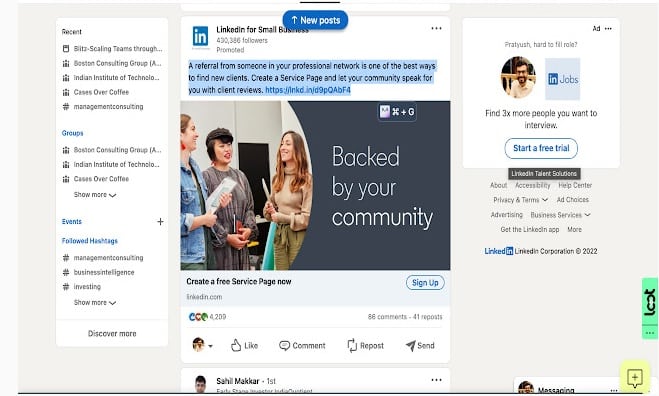Click the Followed Hashtags heading
The width and height of the screenshot is (659, 396).
90,241
